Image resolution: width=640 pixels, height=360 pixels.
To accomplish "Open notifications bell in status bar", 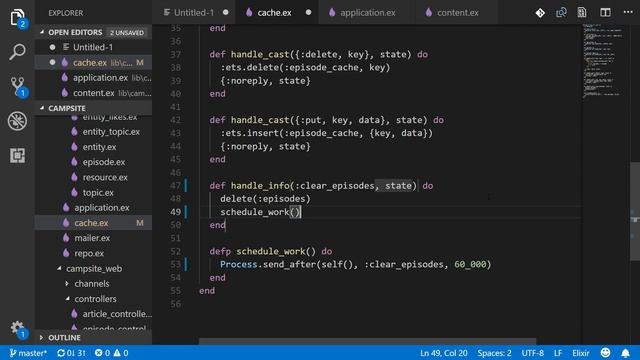I will point(625,353).
